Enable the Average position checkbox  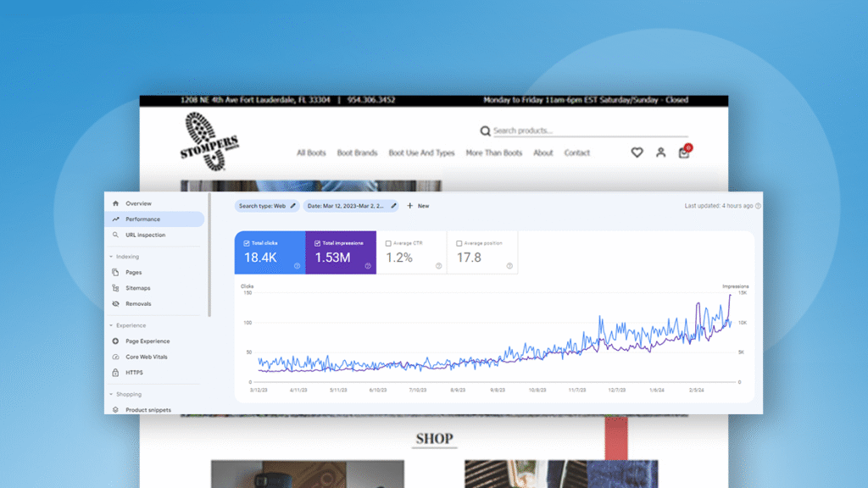pos(459,243)
